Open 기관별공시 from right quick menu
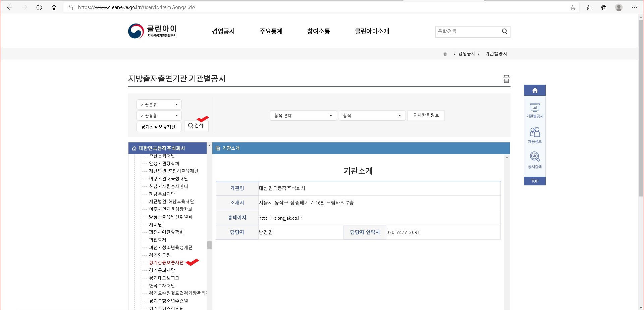Viewport: 644px width, 310px height. pyautogui.click(x=535, y=110)
